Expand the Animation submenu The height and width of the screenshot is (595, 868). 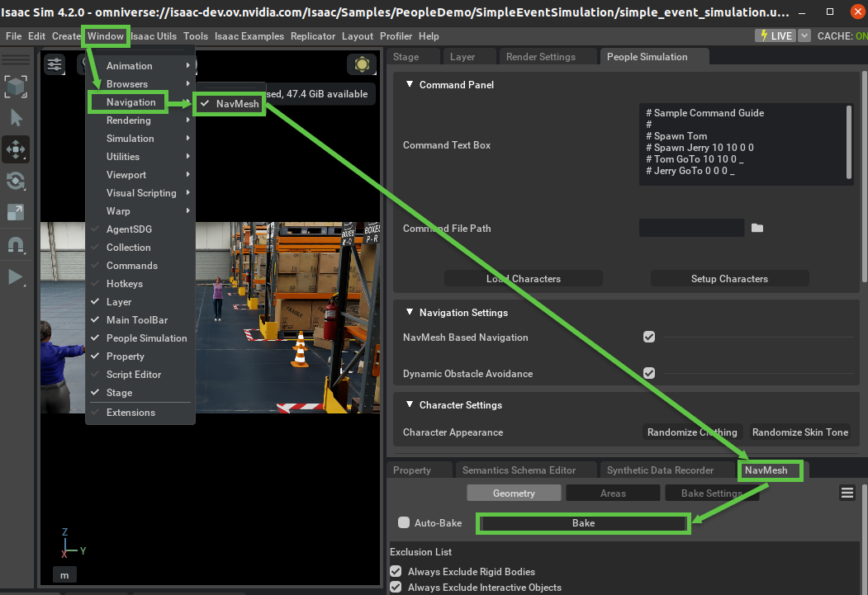140,66
